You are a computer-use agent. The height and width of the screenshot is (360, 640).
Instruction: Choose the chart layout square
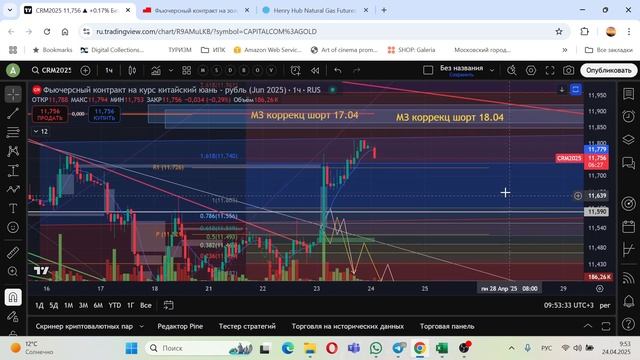point(428,70)
